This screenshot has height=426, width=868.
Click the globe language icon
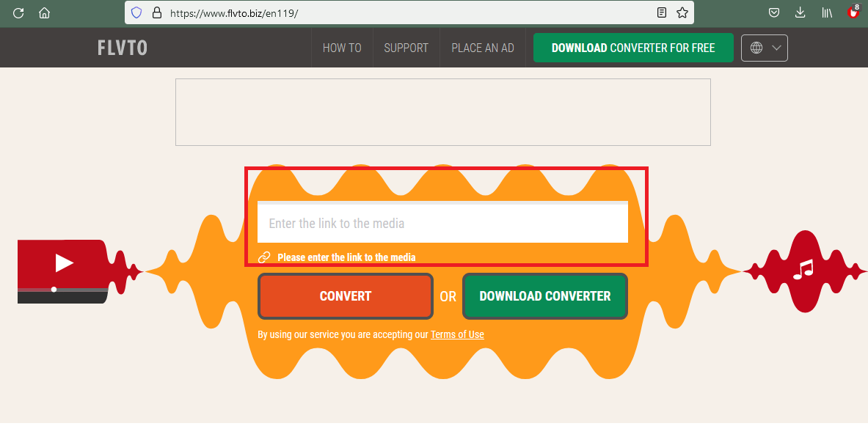(x=756, y=47)
